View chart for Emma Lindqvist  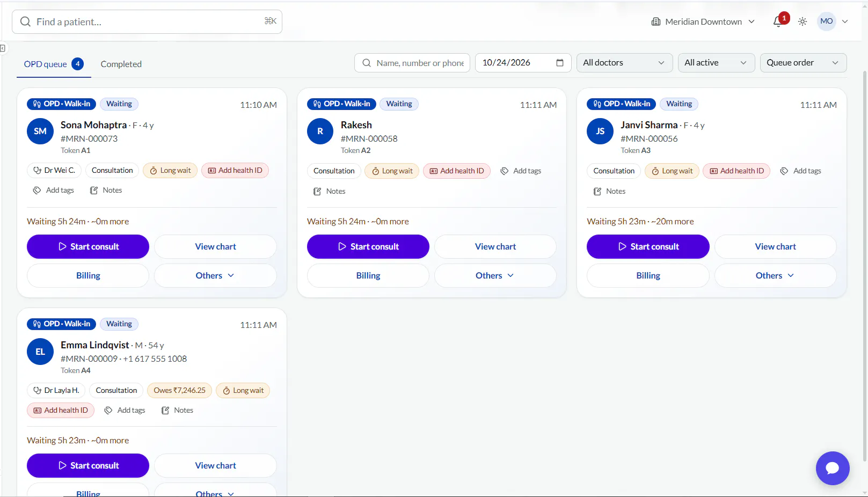[215, 465]
